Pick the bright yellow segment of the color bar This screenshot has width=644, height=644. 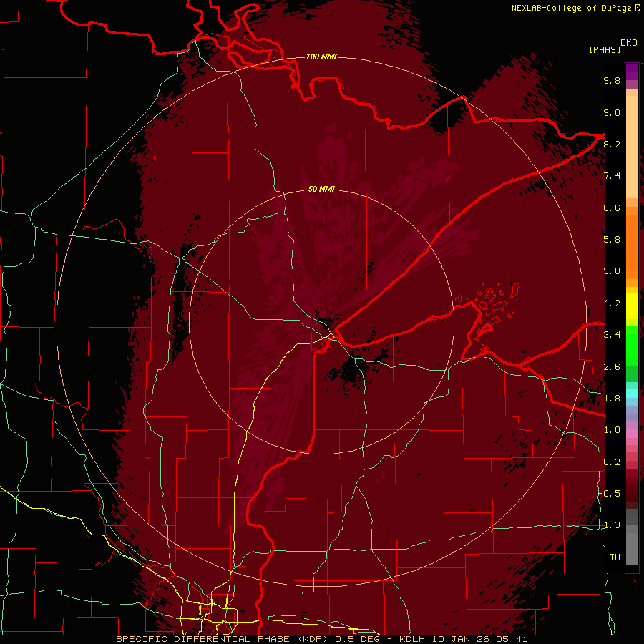[x=632, y=306]
